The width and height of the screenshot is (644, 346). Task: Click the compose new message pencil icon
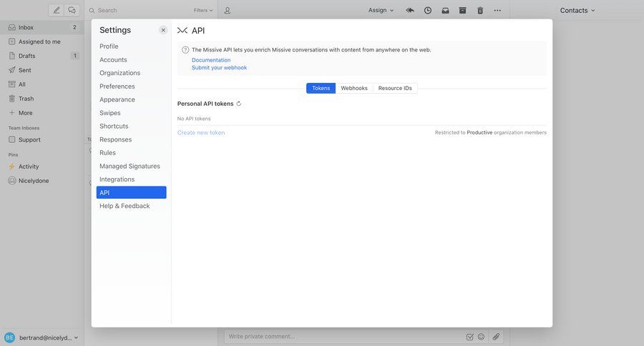point(57,10)
